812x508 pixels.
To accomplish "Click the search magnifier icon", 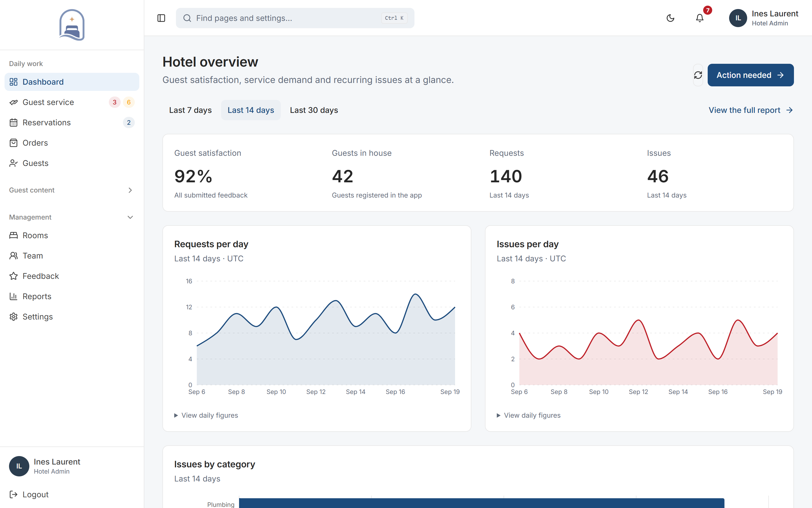I will [x=187, y=18].
